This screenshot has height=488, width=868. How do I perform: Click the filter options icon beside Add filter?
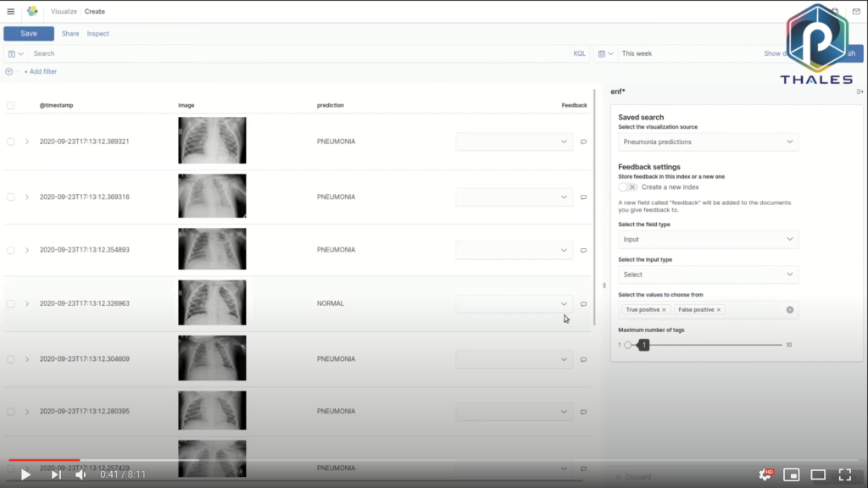(x=8, y=71)
